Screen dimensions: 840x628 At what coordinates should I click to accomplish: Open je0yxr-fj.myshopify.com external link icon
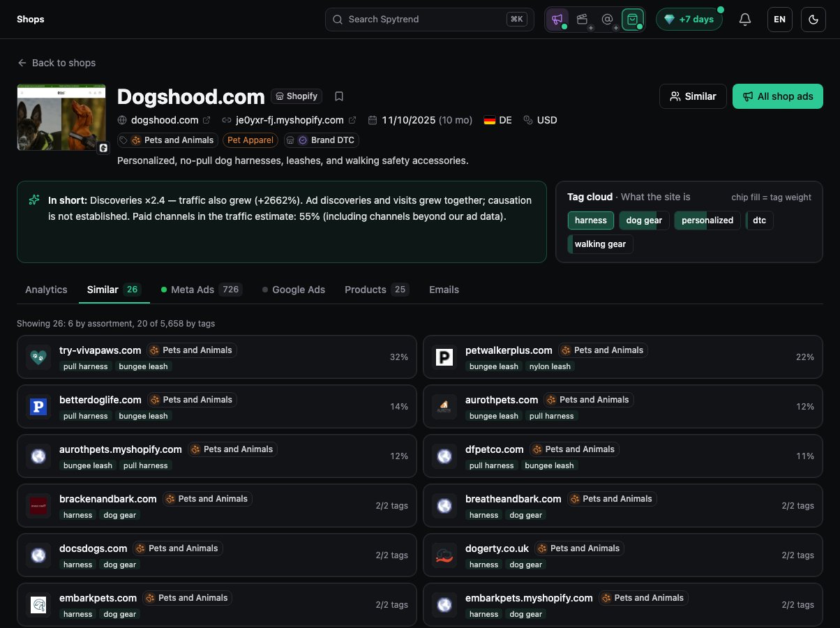tap(352, 120)
